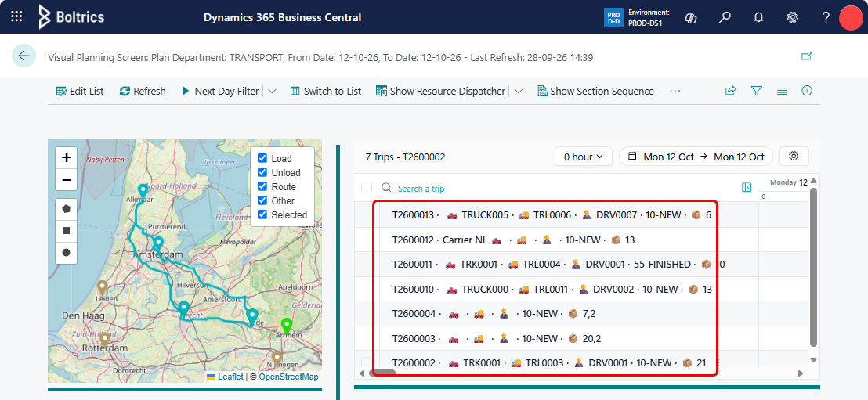The width and height of the screenshot is (868, 400).
Task: Select the circle draw tool on map
Action: coord(67,252)
